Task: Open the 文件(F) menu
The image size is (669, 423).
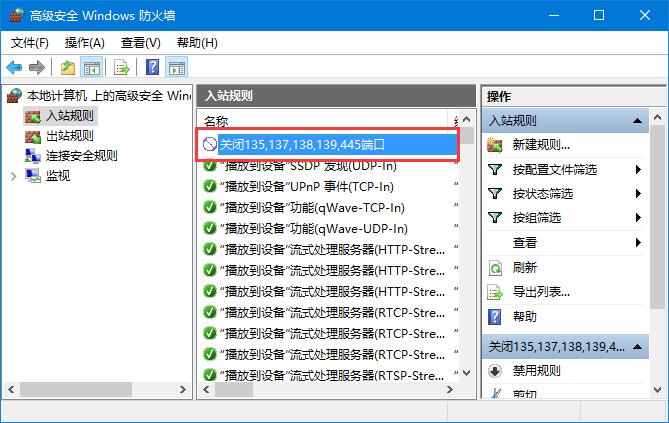Action: pyautogui.click(x=29, y=43)
